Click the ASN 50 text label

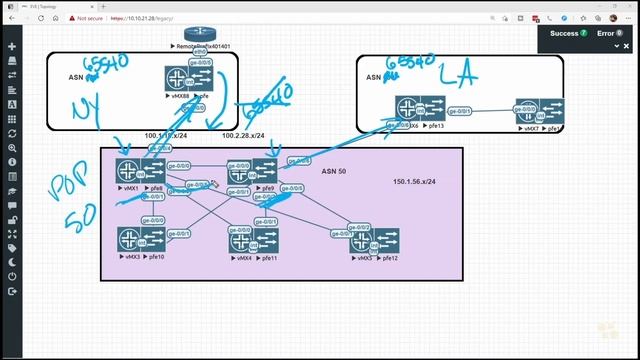click(x=333, y=171)
